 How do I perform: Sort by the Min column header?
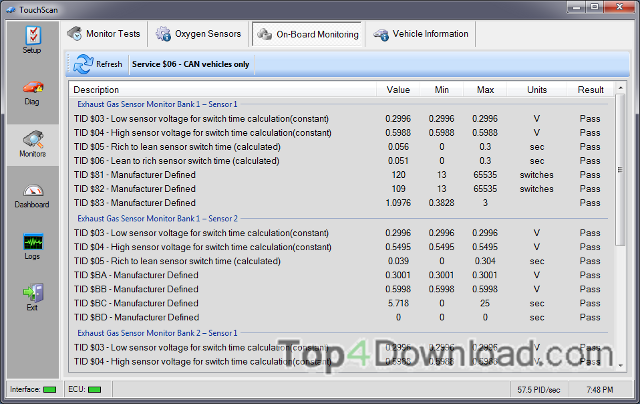(442, 90)
